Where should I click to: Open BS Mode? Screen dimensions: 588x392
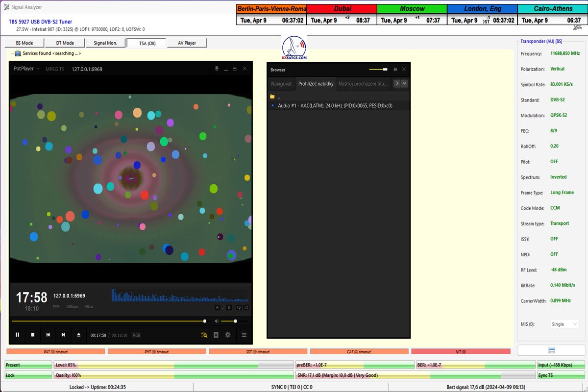coord(24,43)
